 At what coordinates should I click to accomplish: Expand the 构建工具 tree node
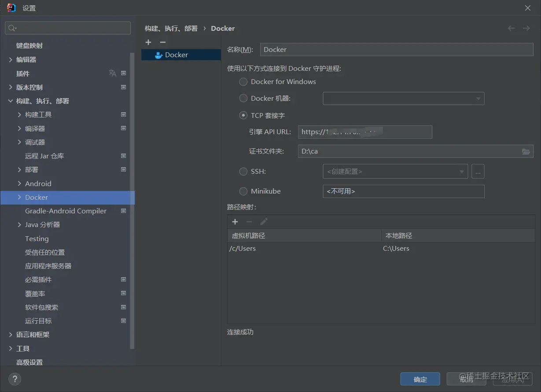coord(19,114)
